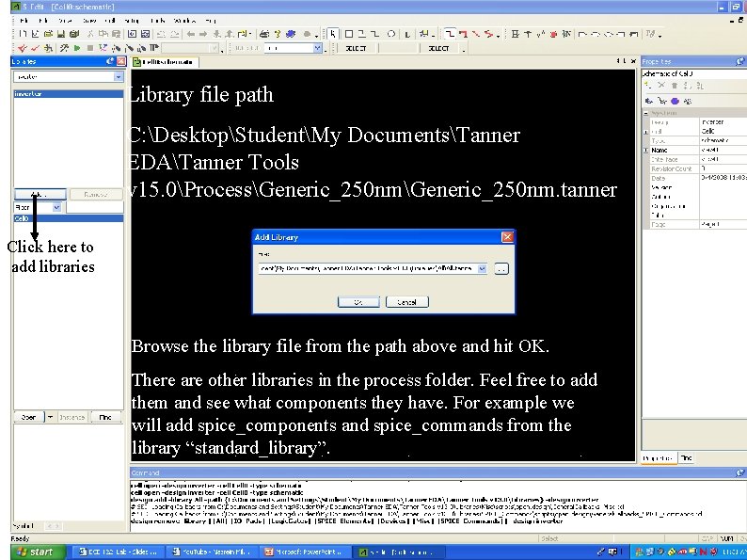Click the red dot Solder Point tool

553,34
